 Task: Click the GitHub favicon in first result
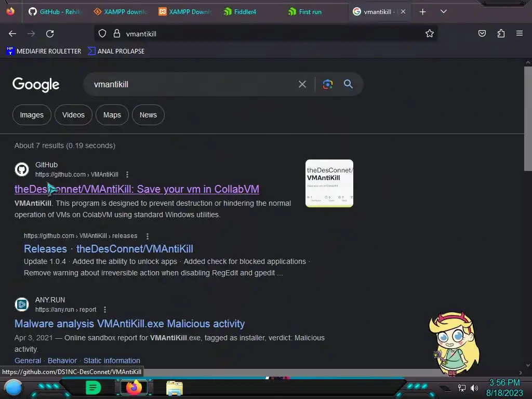click(x=22, y=169)
